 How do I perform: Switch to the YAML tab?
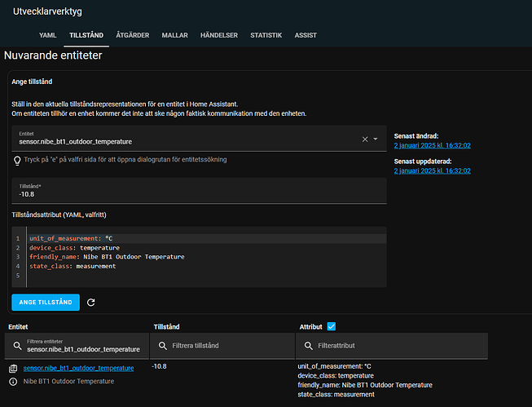click(48, 36)
